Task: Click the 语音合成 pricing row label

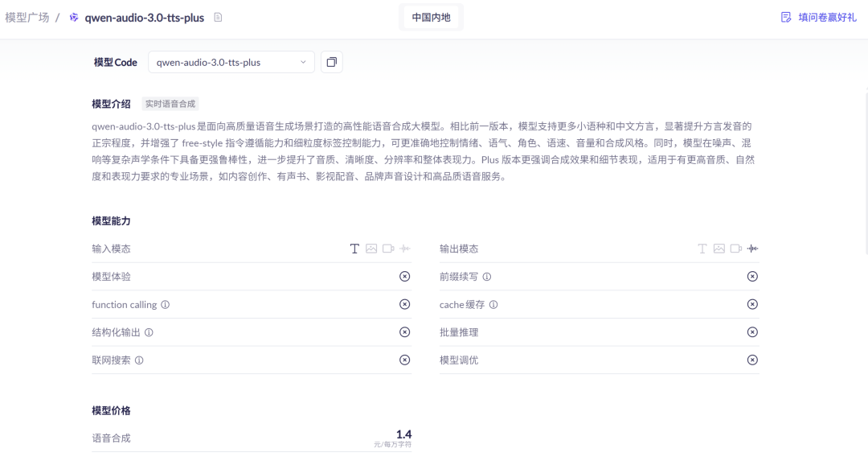Action: [111, 438]
